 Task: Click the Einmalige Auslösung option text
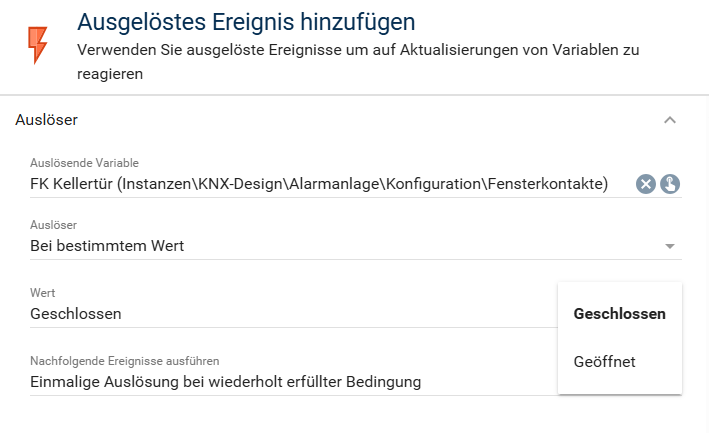(226, 382)
